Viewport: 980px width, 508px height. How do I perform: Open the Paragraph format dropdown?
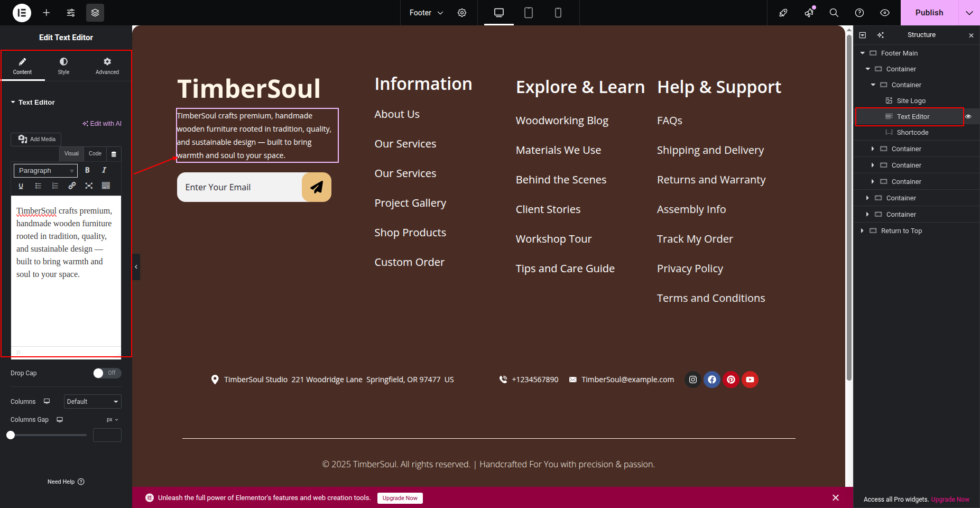[x=45, y=171]
